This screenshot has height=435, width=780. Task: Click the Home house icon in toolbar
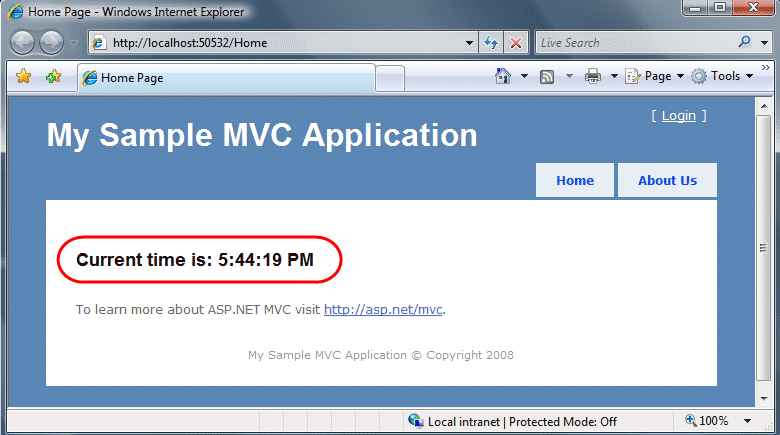[503, 76]
